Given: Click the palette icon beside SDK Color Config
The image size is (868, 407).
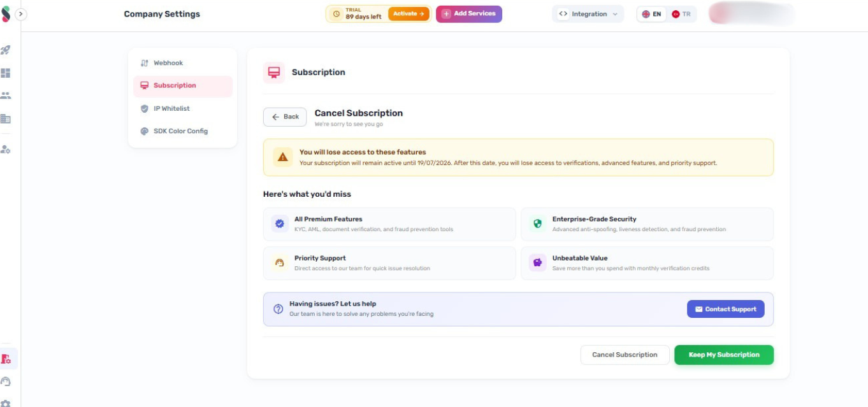Looking at the screenshot, I should (145, 131).
